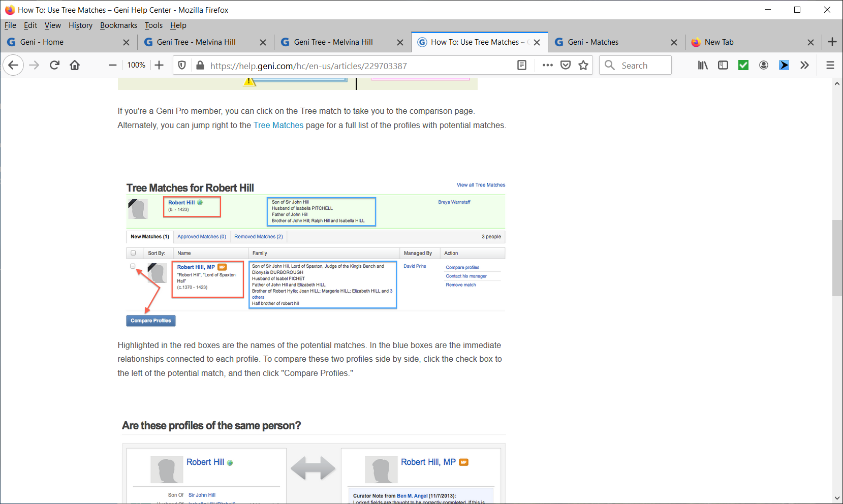
Task: Open the Bookmarks menu
Action: (118, 25)
